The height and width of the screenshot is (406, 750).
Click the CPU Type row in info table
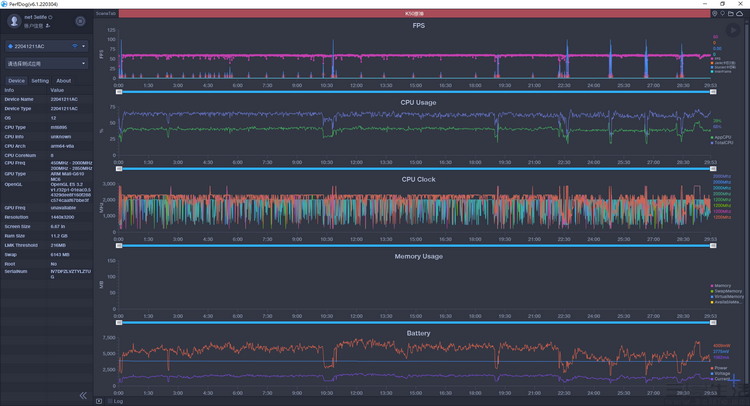[47, 127]
